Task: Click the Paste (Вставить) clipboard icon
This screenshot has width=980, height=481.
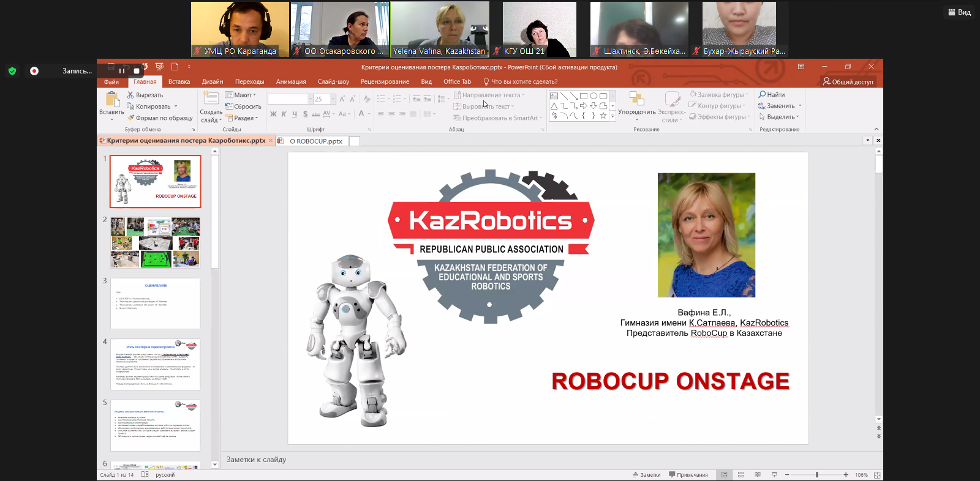Action: pos(111,99)
